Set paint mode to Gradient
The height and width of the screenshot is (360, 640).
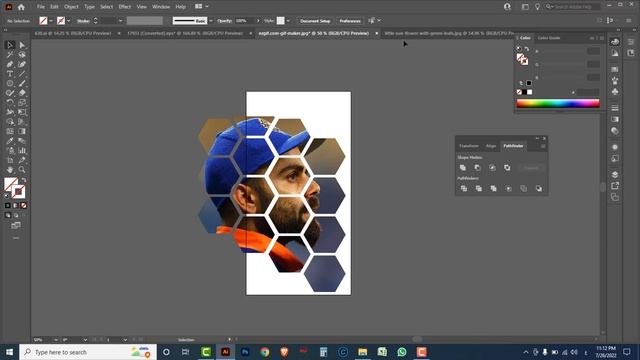click(x=16, y=205)
